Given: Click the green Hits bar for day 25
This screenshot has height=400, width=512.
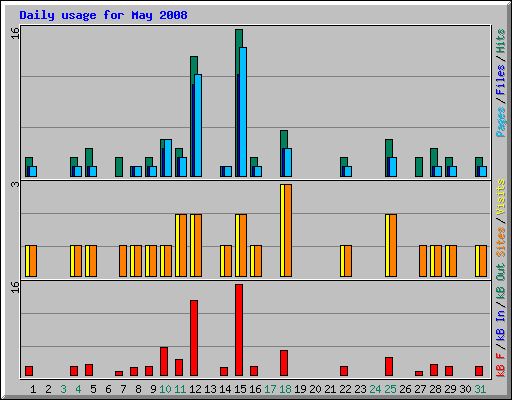Looking at the screenshot, I should click(x=389, y=158).
